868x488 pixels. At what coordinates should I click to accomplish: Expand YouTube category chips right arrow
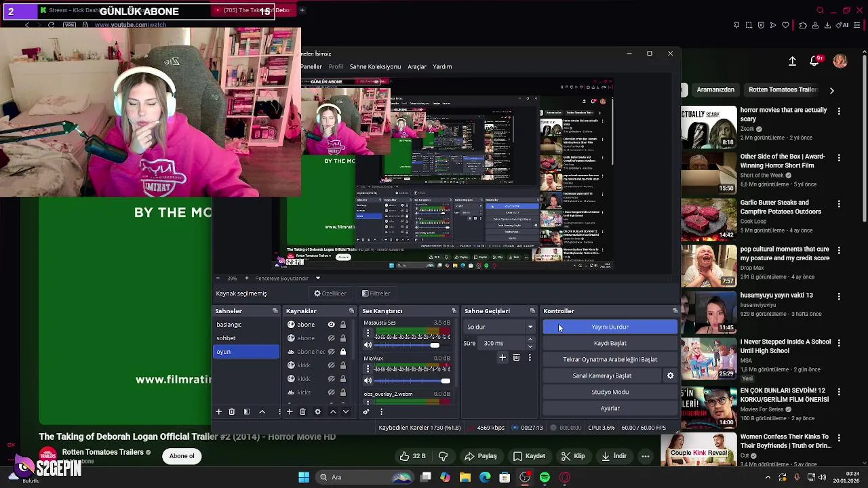click(x=831, y=89)
